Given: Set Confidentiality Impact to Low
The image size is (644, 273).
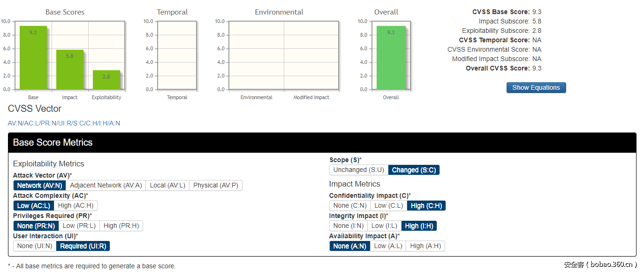Looking at the screenshot, I should [388, 205].
